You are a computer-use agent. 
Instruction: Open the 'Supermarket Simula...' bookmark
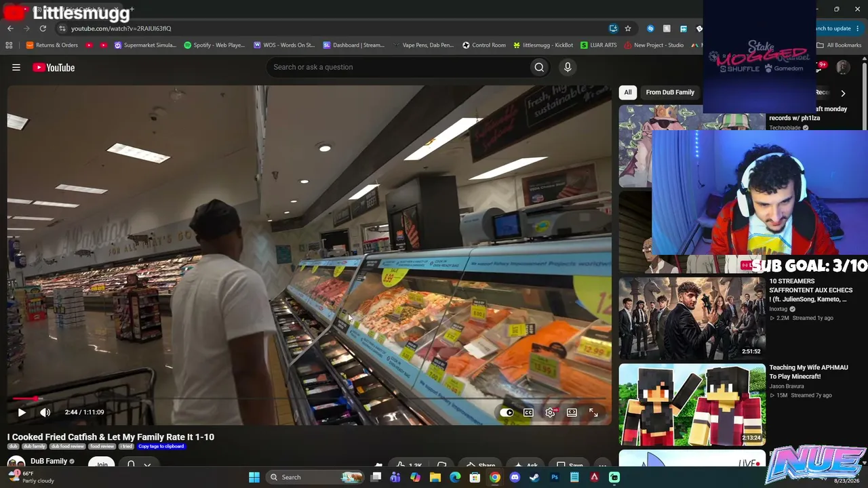(x=145, y=45)
